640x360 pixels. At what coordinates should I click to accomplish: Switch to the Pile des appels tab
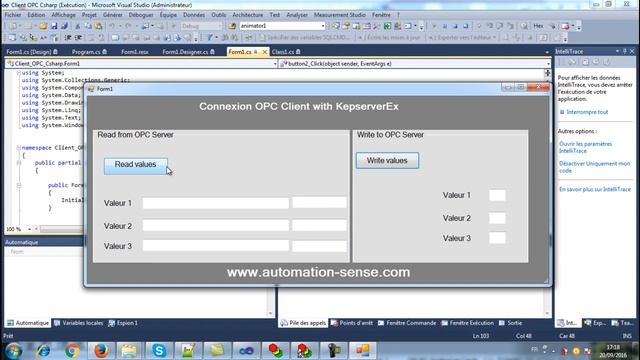tap(303, 323)
